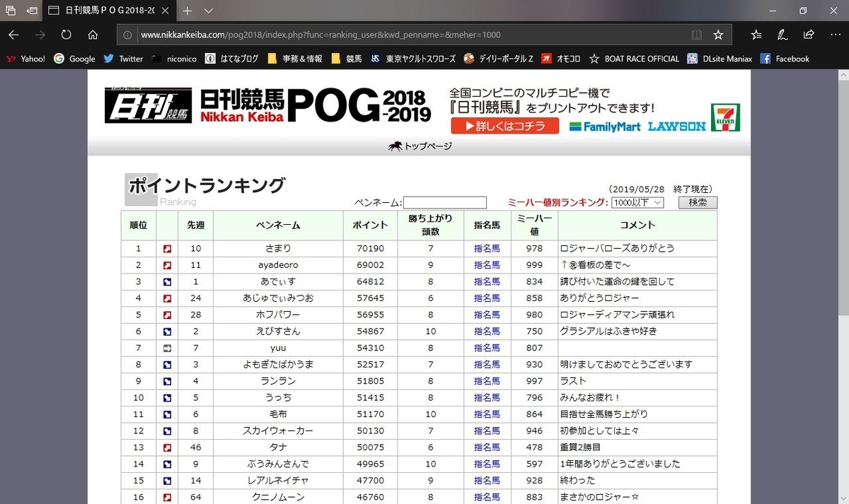Click comment 目指せ全馬勝ち上がり
The image size is (849, 504).
(603, 414)
